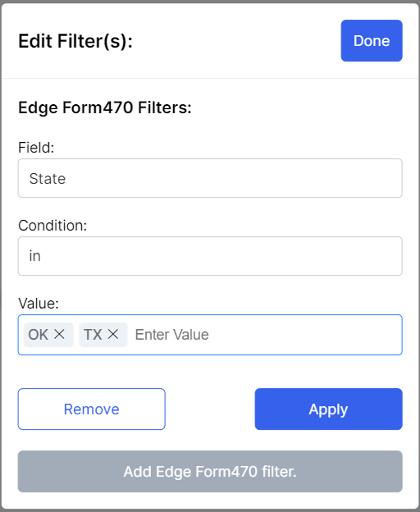
Task: Click the Remove filter button
Action: pyautogui.click(x=91, y=409)
